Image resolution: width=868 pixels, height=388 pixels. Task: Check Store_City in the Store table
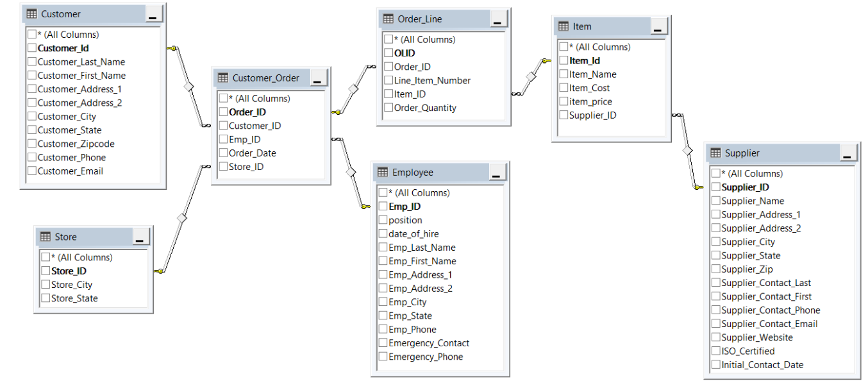click(x=44, y=284)
